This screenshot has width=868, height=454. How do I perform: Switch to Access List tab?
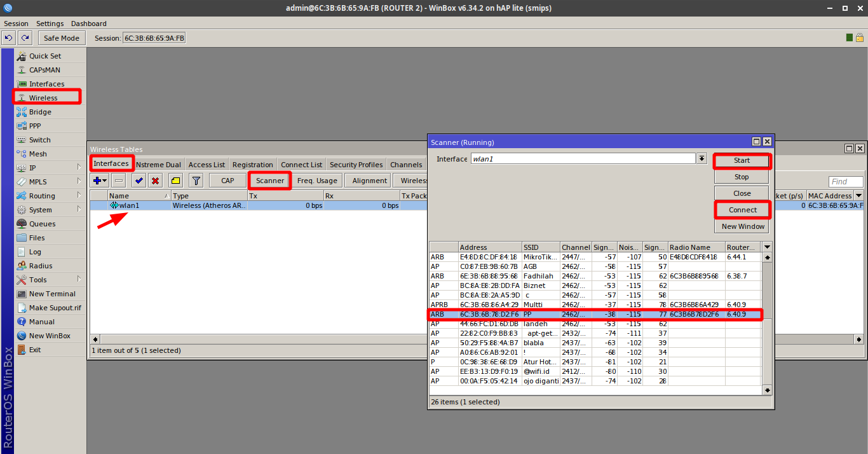207,165
